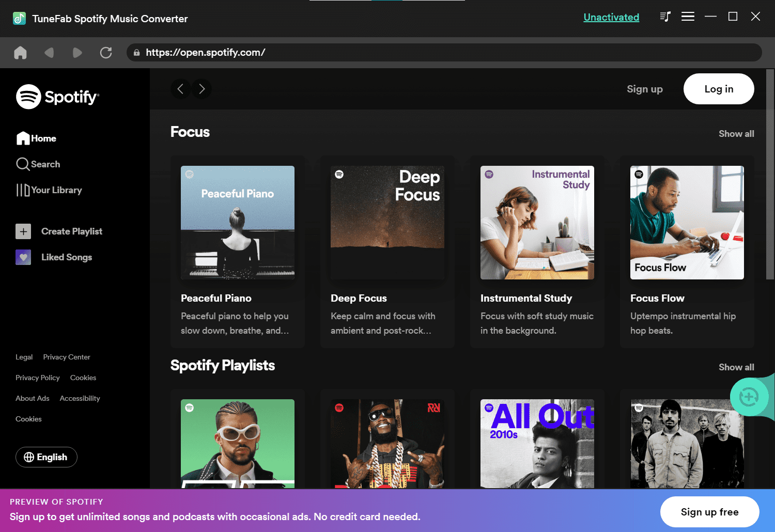Click the Unactivated link
775x532 pixels.
point(611,17)
